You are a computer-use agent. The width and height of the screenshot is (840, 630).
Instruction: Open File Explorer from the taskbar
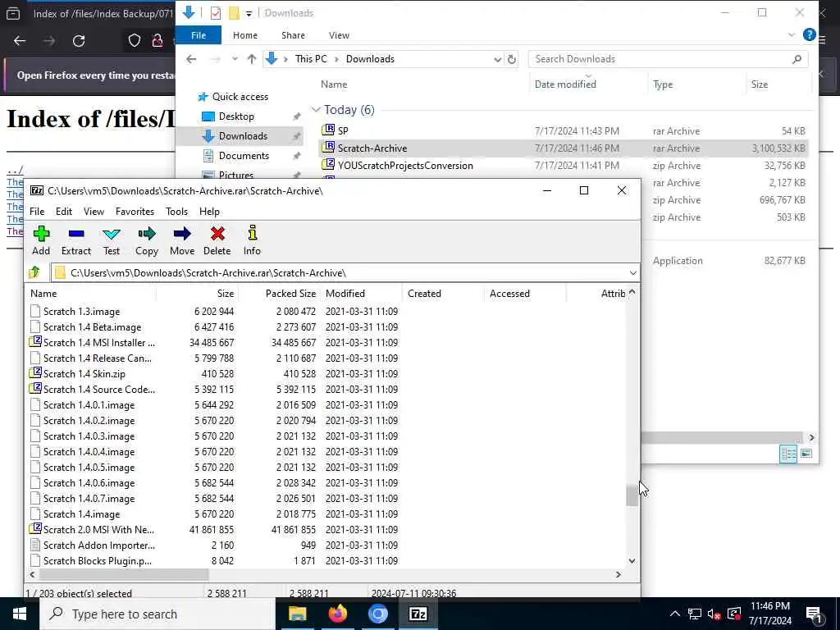click(297, 614)
